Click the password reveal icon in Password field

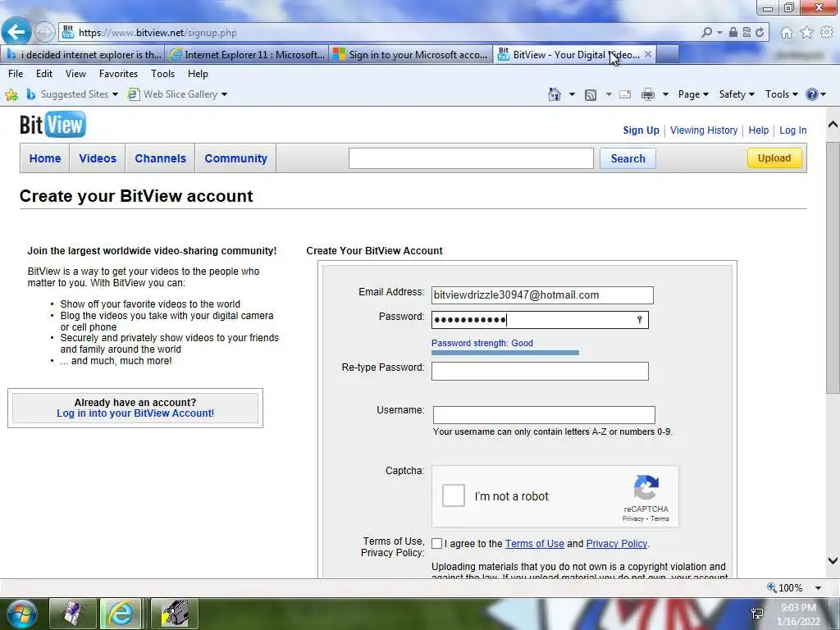pyautogui.click(x=639, y=320)
